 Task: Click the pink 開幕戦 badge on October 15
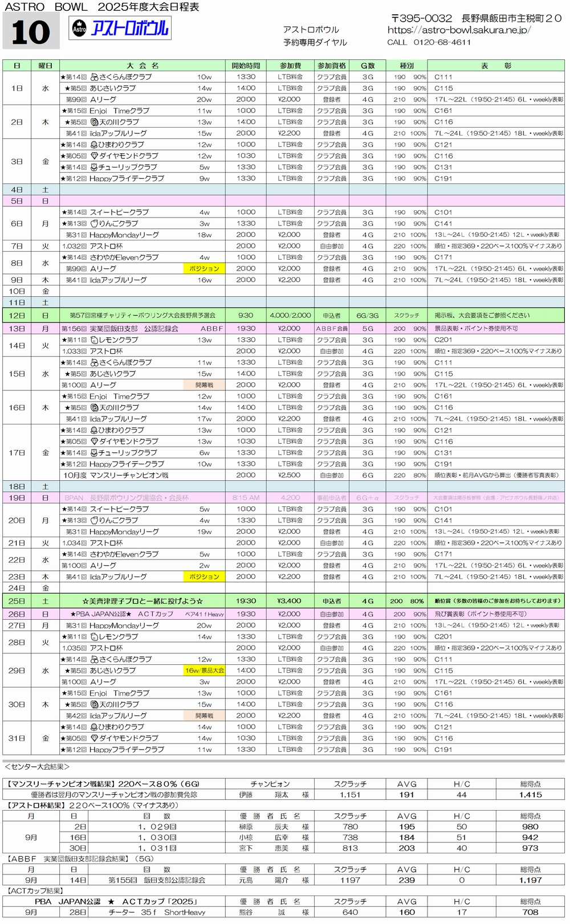pos(204,385)
